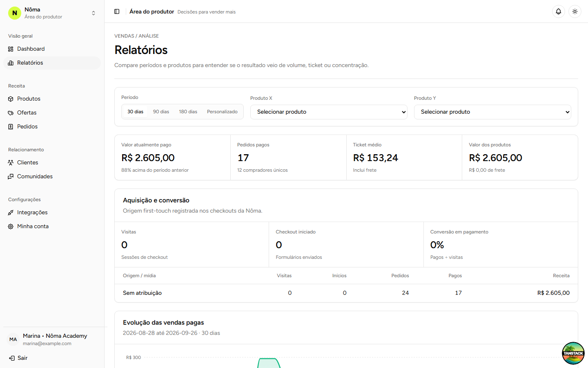Open Relatórios in the sidebar

pyautogui.click(x=52, y=63)
